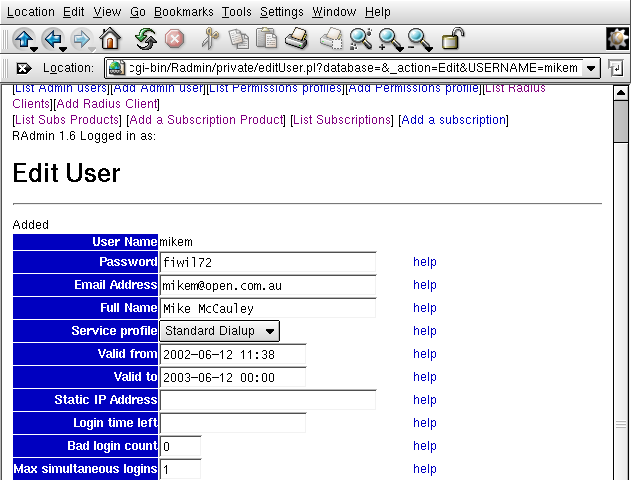Viewport: 631px width, 480px height.
Task: Click the Location URL text field
Action: 354,68
